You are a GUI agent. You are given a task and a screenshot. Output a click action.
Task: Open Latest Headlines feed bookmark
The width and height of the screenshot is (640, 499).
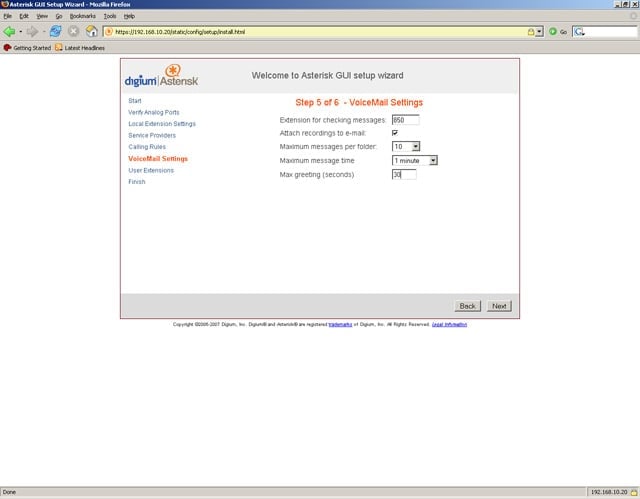pos(80,48)
